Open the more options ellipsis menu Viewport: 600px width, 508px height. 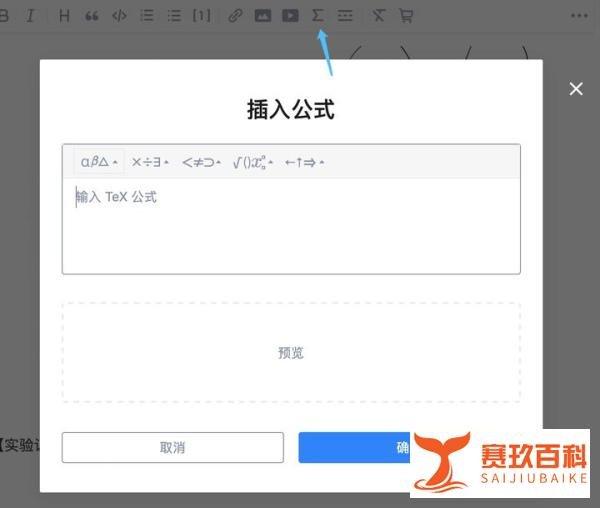click(579, 16)
